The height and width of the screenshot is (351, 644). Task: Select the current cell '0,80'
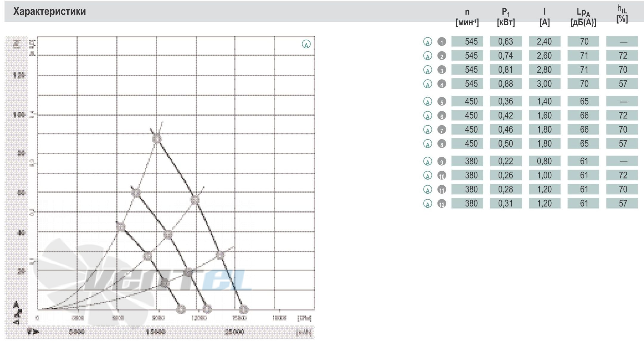pos(544,161)
